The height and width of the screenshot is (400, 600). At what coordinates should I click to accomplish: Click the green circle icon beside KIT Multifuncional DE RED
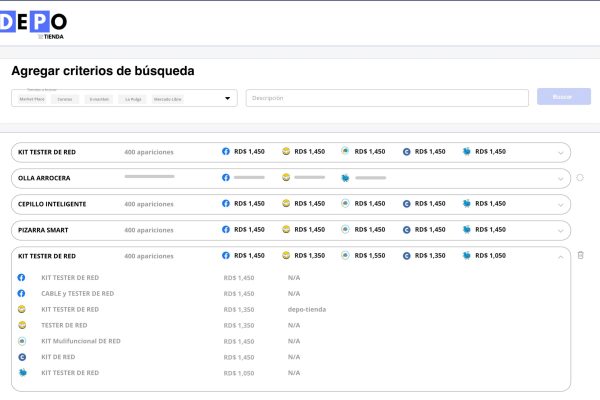click(22, 341)
